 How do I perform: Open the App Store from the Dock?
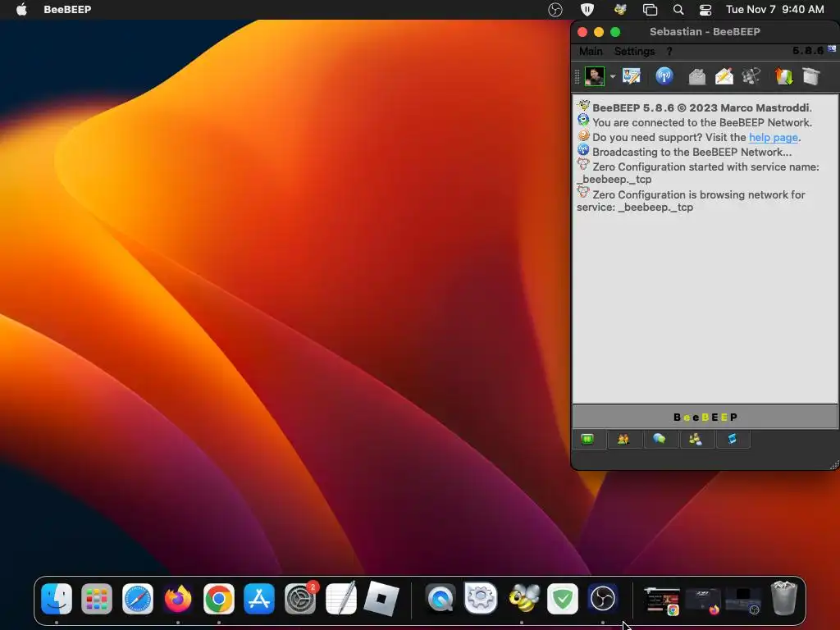(259, 598)
